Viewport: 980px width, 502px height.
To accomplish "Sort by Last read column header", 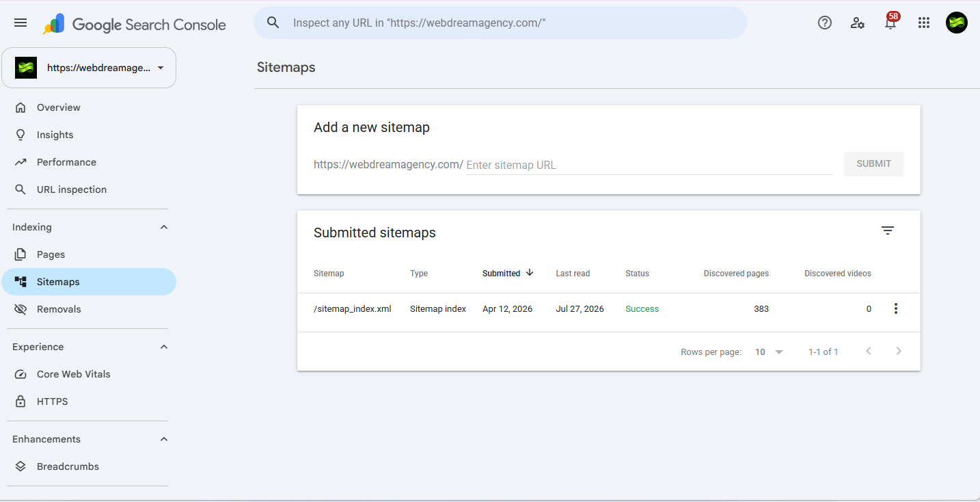I will pyautogui.click(x=573, y=274).
